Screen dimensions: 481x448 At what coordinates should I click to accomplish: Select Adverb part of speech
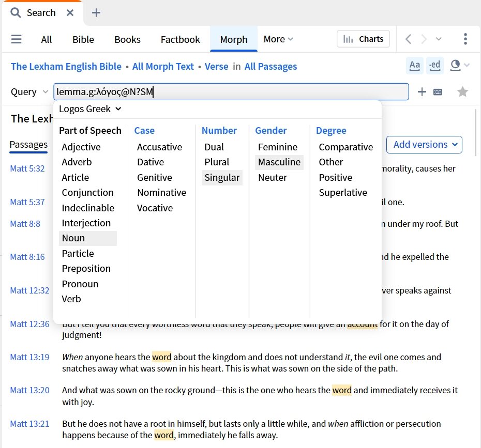[x=77, y=162]
